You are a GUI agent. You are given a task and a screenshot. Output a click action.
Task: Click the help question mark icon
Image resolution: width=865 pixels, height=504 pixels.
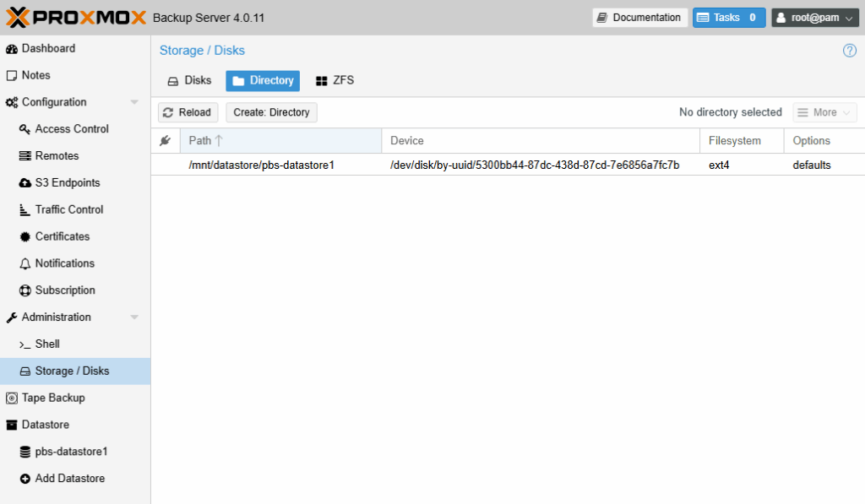pos(850,51)
